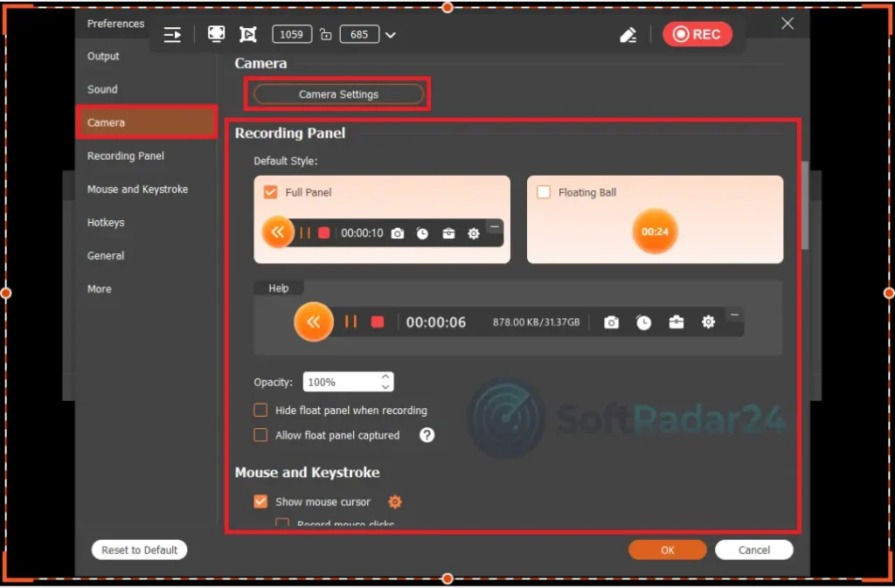Image resolution: width=895 pixels, height=588 pixels.
Task: Increase Opacity using the stepper arrows
Action: point(385,377)
